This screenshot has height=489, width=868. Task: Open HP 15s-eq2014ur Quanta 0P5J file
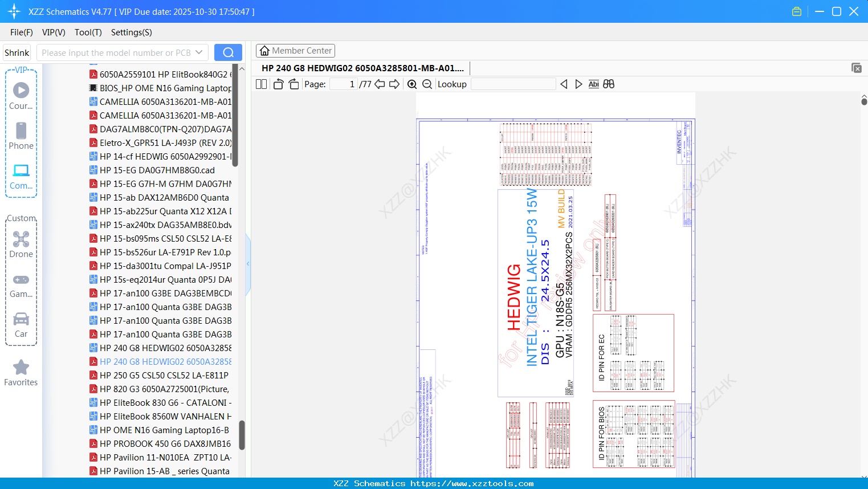click(x=160, y=279)
